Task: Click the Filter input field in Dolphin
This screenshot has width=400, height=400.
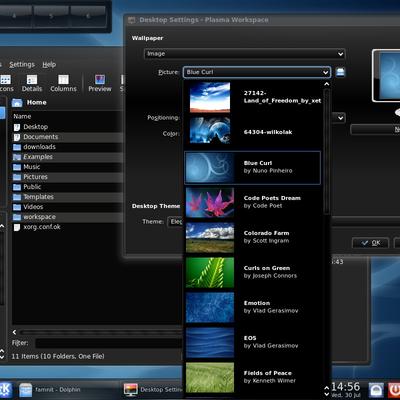Action: point(108,343)
